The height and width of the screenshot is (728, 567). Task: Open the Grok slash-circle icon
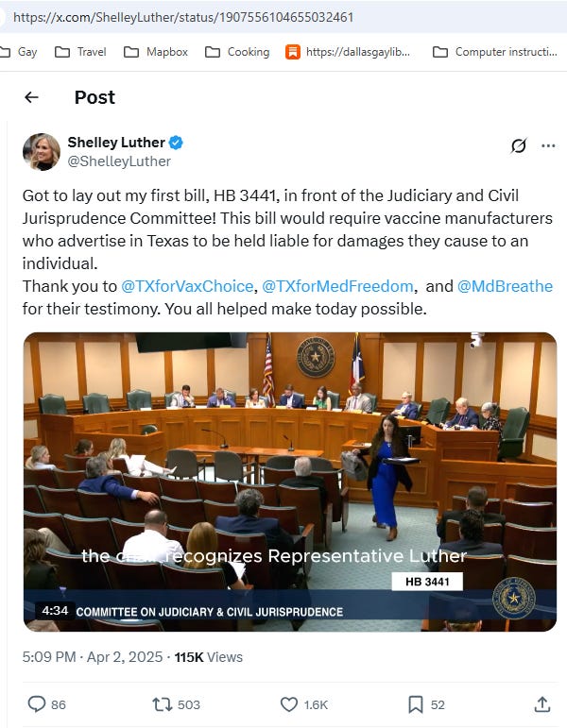pyautogui.click(x=519, y=145)
